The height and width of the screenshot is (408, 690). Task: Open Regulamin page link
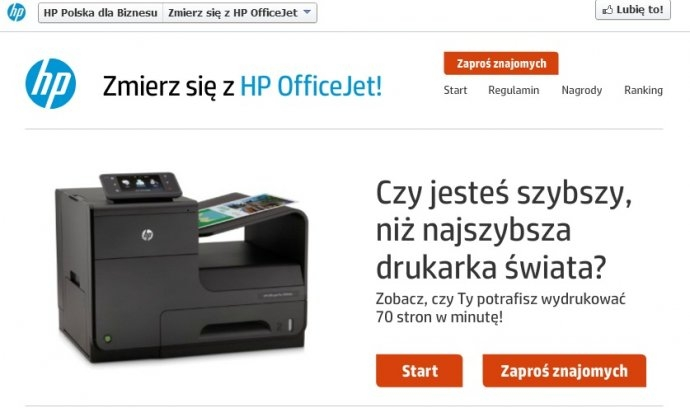point(514,90)
